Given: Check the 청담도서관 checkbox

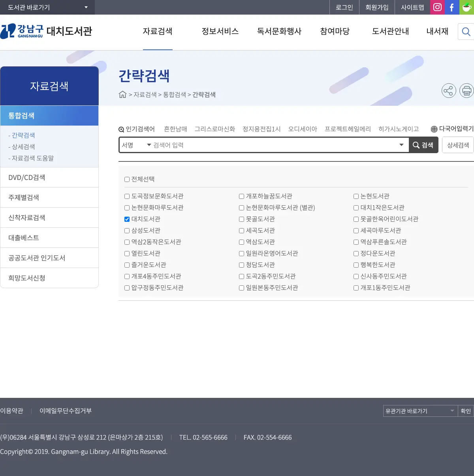Looking at the screenshot, I should coord(241,265).
